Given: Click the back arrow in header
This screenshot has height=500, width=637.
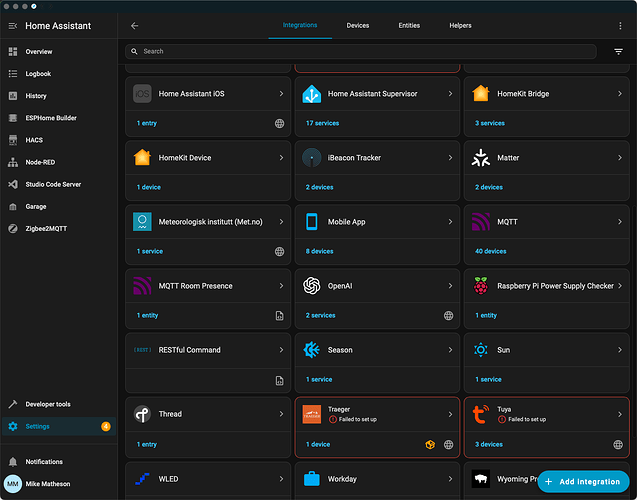Looking at the screenshot, I should click(135, 26).
